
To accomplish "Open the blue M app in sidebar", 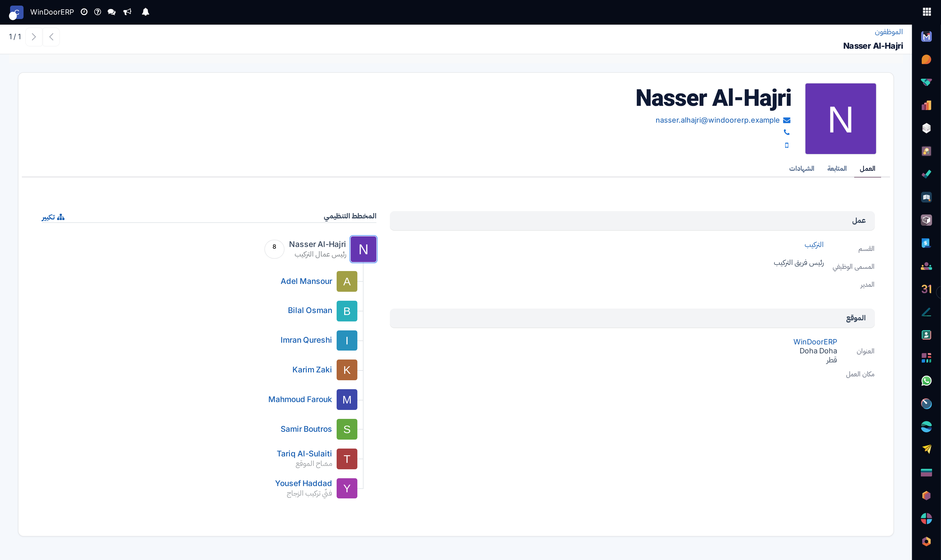I will click(926, 37).
